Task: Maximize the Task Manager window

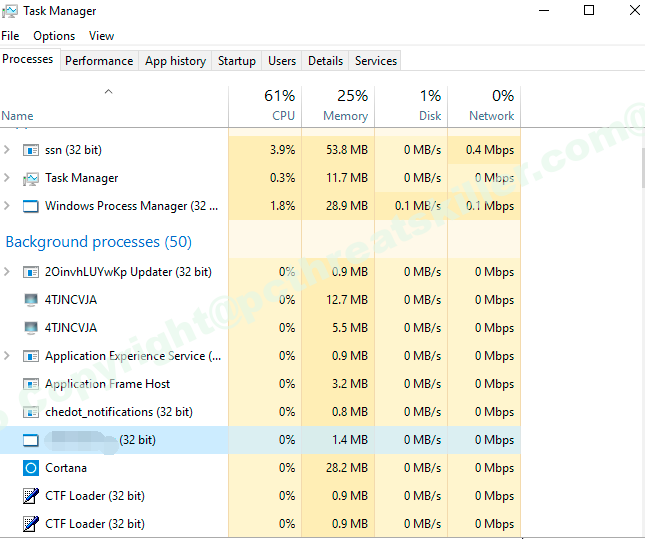Action: (x=589, y=10)
